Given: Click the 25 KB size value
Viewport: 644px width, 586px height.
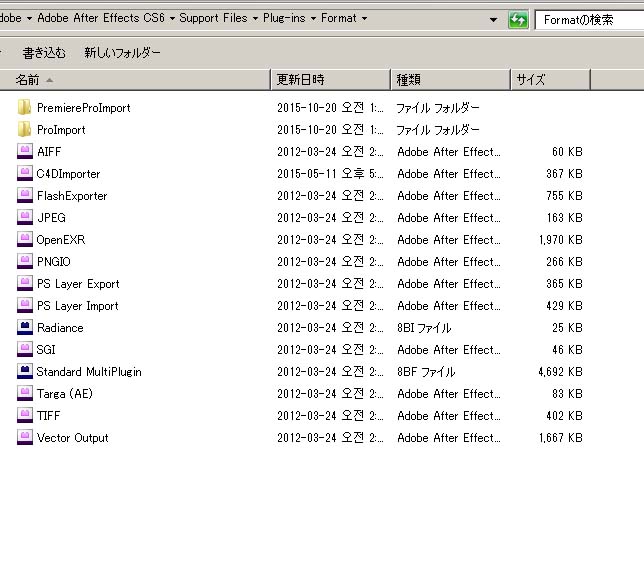Looking at the screenshot, I should pos(567,328).
